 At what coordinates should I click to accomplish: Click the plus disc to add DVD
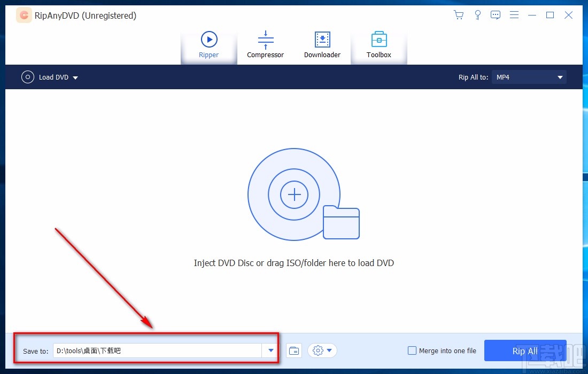pyautogui.click(x=295, y=194)
